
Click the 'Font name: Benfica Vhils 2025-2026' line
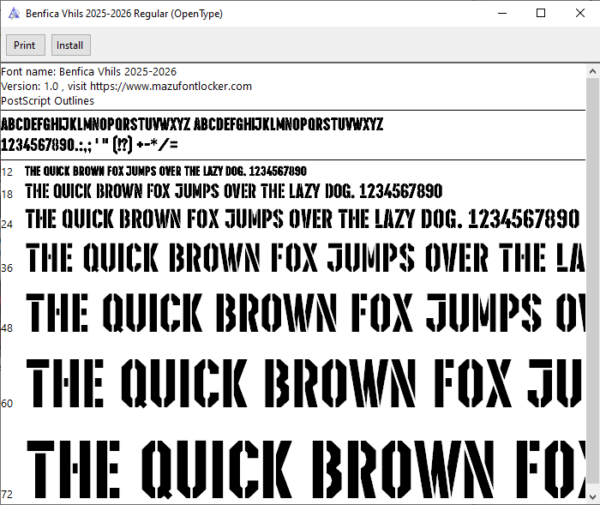coord(89,72)
